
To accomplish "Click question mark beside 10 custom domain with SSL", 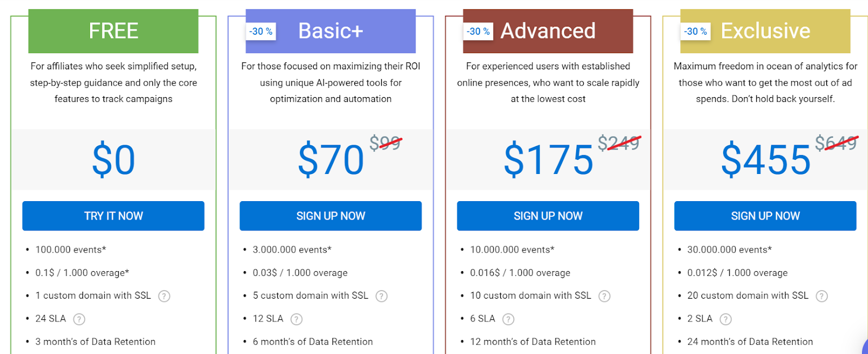I will tap(604, 296).
